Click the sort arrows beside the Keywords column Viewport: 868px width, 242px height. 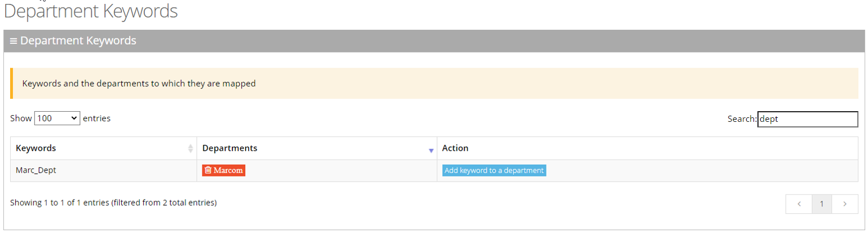click(190, 148)
